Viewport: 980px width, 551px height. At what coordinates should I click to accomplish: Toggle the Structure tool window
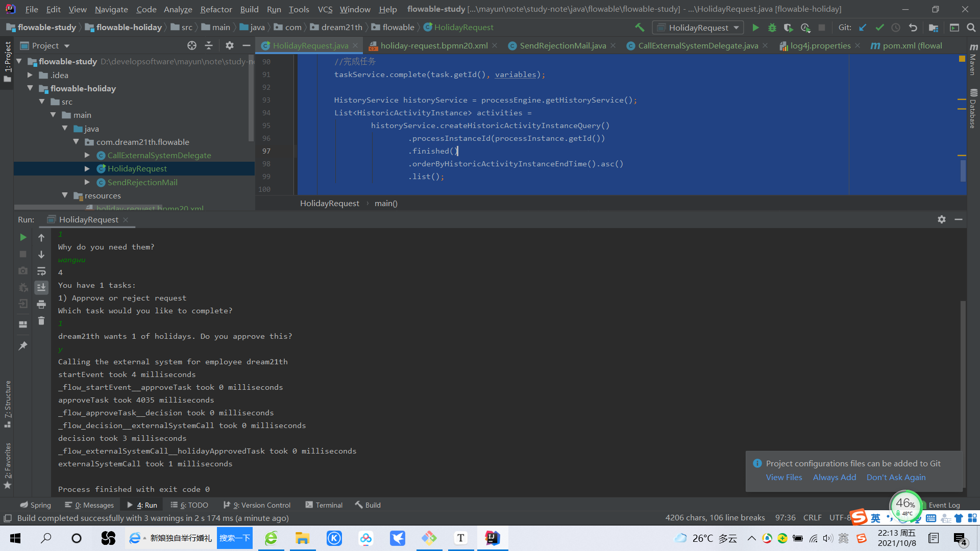(7, 404)
